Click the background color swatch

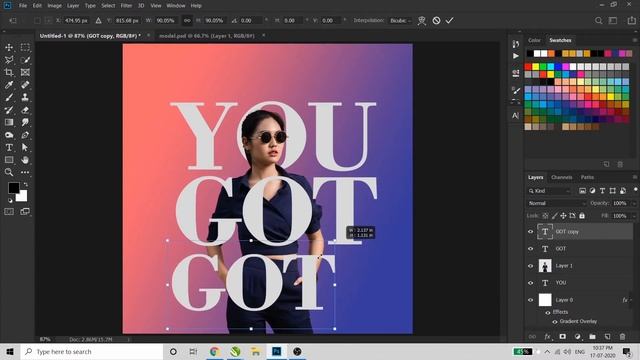pyautogui.click(x=23, y=198)
